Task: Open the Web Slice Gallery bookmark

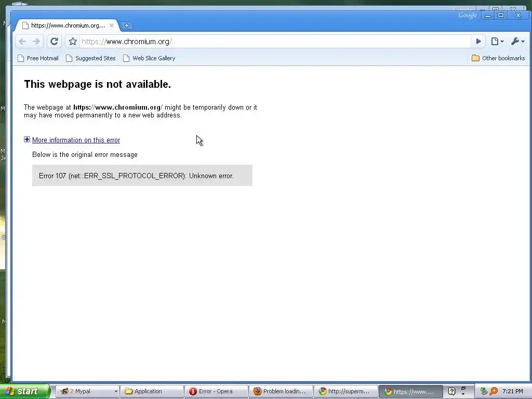Action: (x=149, y=58)
